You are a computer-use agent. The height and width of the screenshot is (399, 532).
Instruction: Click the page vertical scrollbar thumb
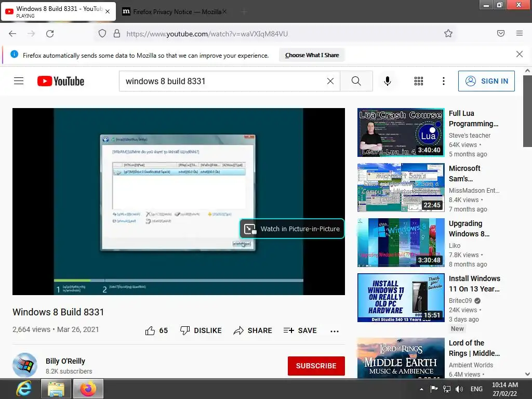click(x=527, y=111)
